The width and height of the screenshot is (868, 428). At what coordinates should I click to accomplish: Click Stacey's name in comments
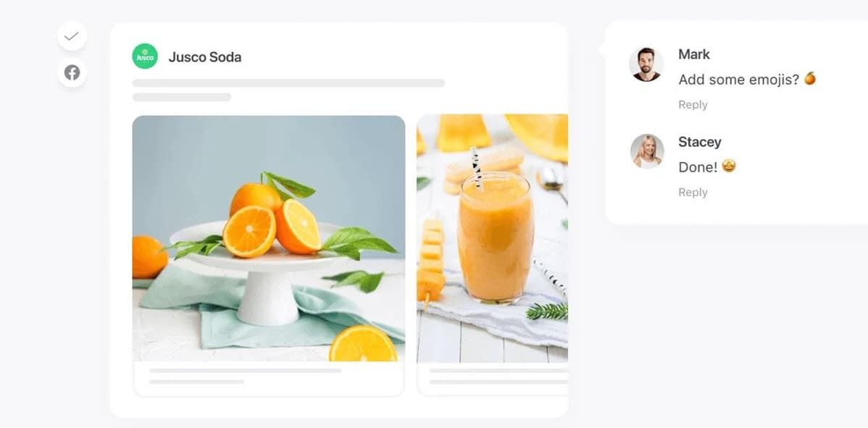(x=700, y=142)
